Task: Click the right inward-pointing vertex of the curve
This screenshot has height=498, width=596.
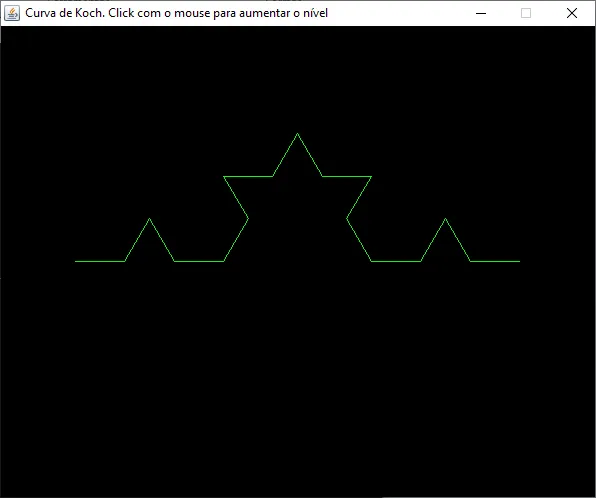Action: pos(347,219)
